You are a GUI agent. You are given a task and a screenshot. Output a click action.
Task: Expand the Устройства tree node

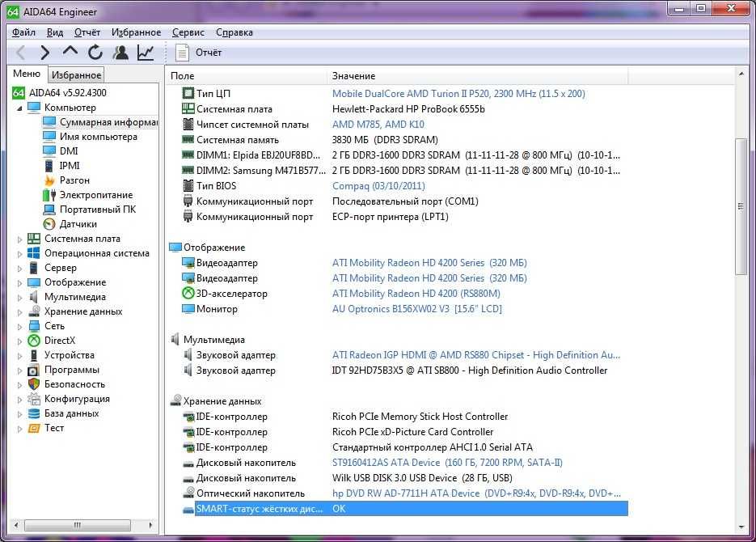point(19,356)
